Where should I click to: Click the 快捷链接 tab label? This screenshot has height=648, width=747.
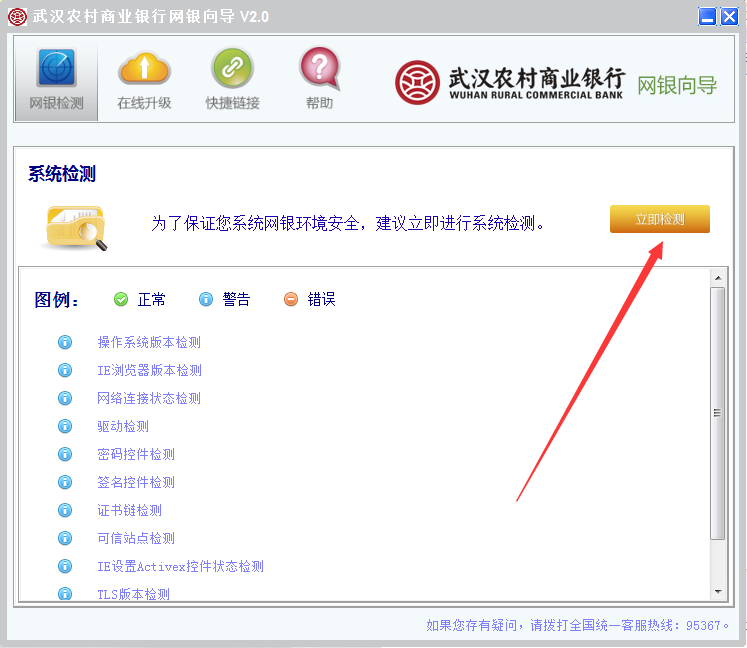coord(232,103)
